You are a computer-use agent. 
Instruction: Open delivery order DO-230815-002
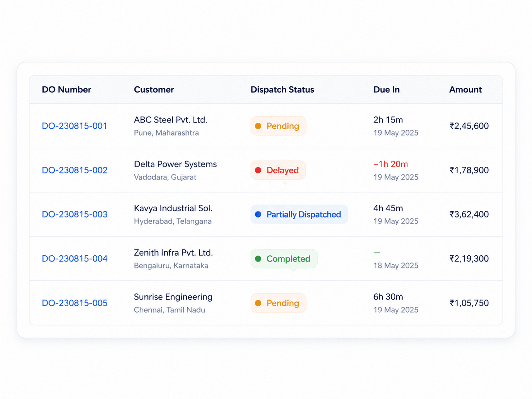pyautogui.click(x=75, y=170)
